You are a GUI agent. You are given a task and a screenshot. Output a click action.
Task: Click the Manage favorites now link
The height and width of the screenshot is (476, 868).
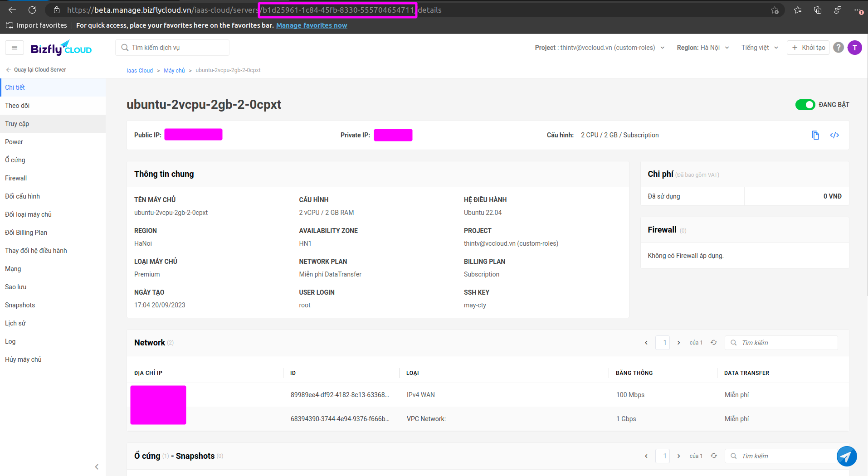click(311, 25)
